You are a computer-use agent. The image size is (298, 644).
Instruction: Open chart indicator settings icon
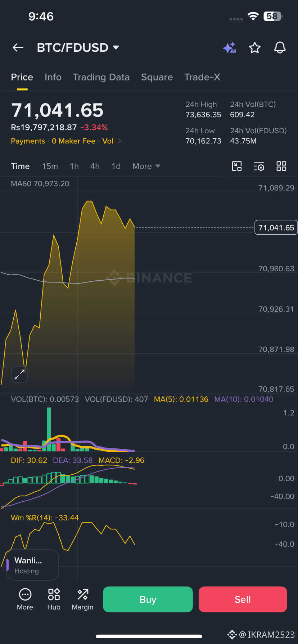(x=259, y=166)
